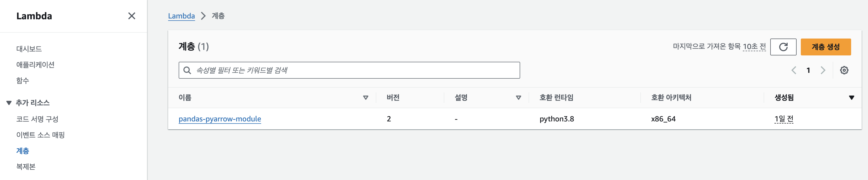Screen dimensions: 868x180
Task: Sort by 설명 column arrow
Action: click(x=519, y=98)
